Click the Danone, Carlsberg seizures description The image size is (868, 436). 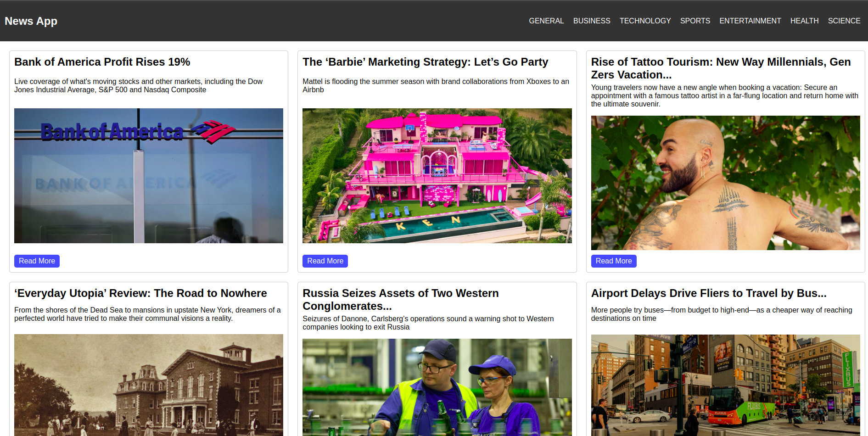tap(428, 323)
